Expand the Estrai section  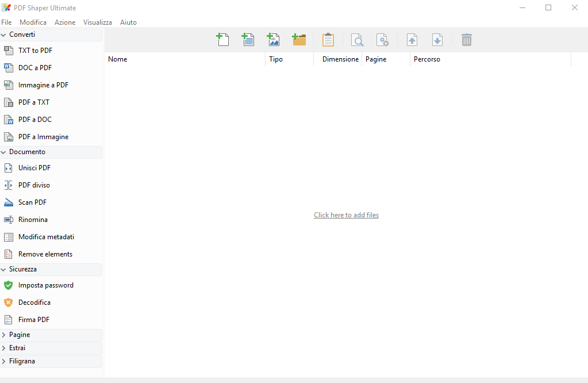pos(3,348)
